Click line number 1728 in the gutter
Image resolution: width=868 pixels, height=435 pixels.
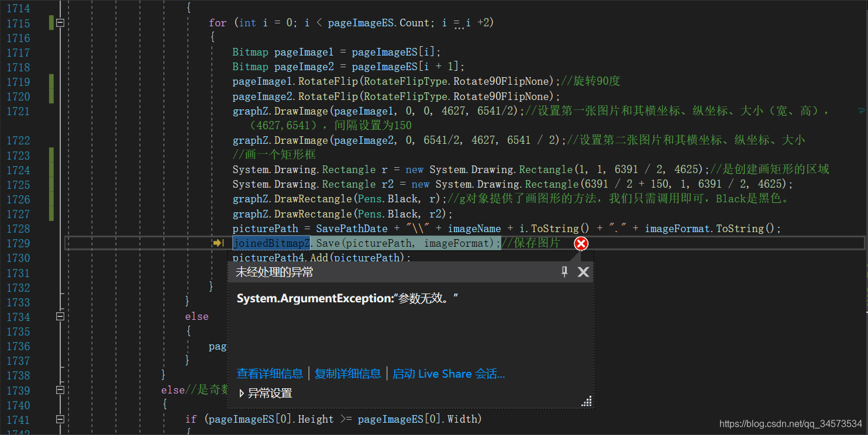(18, 228)
